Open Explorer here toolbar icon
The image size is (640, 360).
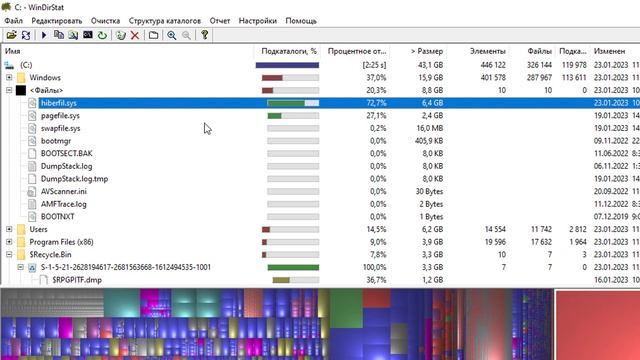point(73,35)
